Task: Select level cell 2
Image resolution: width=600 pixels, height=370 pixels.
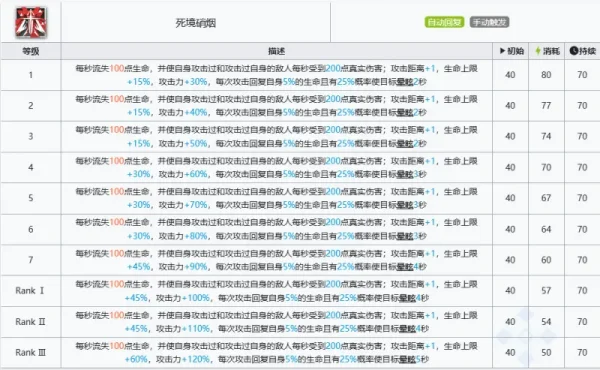Action: click(x=31, y=106)
